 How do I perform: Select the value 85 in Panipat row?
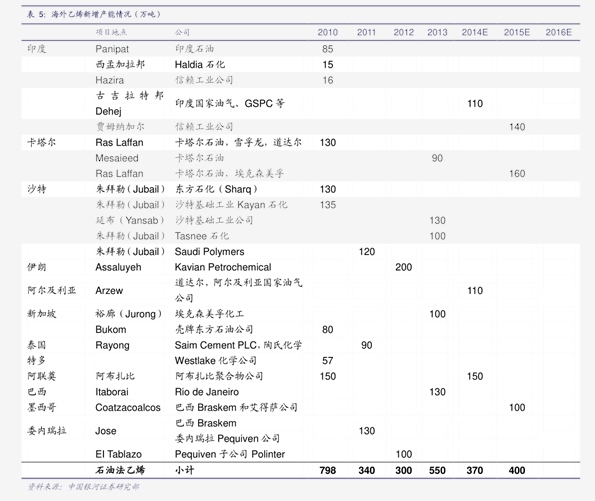pos(327,49)
